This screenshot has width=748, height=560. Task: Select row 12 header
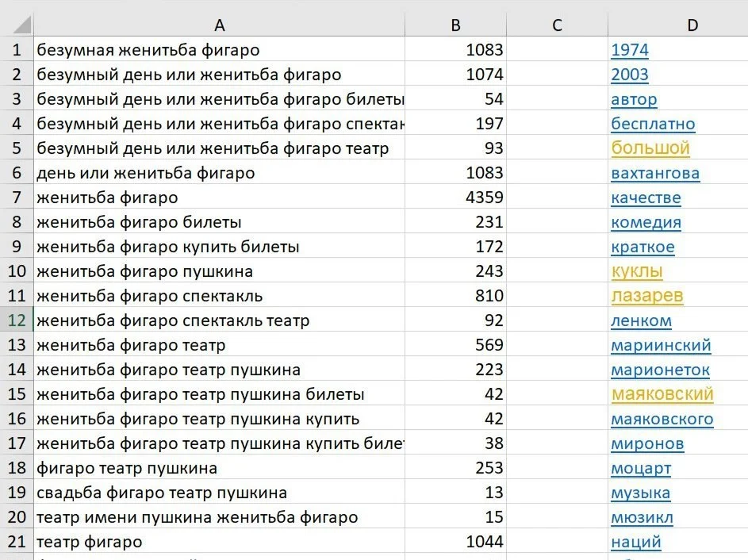click(17, 320)
